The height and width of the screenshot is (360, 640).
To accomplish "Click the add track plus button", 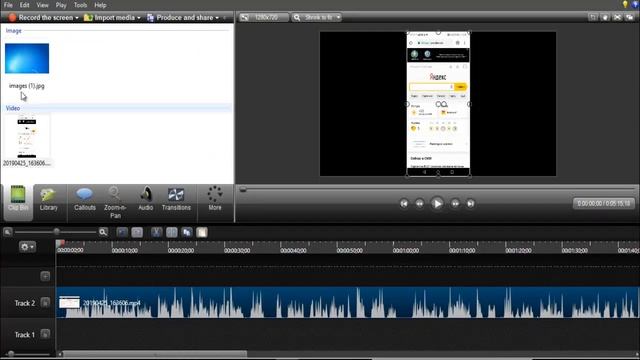I will (45, 276).
